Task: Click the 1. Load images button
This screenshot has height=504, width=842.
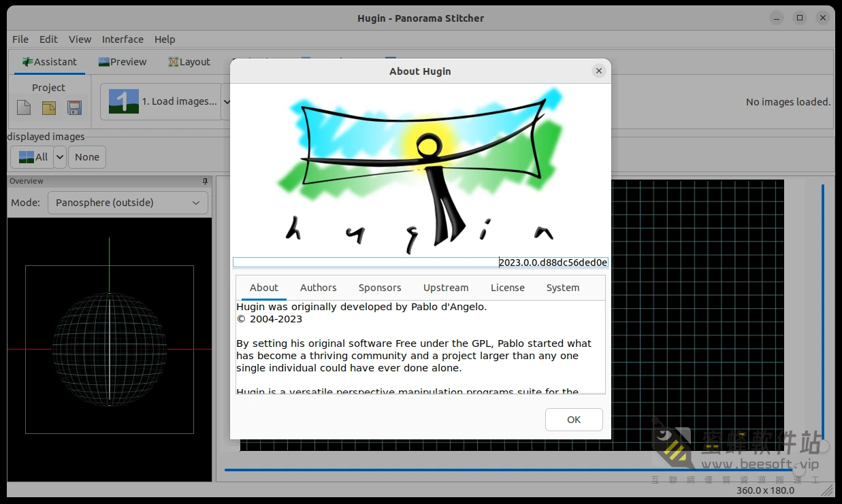Action: 161,102
